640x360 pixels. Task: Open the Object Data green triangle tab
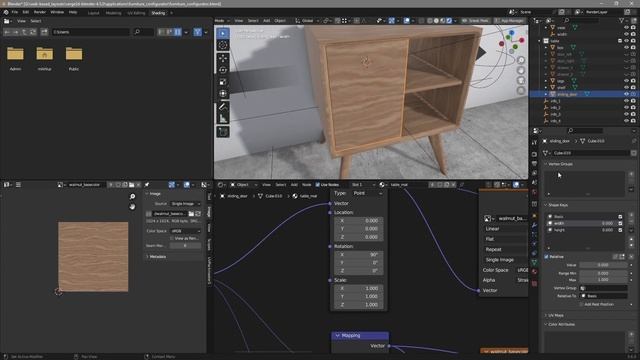(534, 262)
